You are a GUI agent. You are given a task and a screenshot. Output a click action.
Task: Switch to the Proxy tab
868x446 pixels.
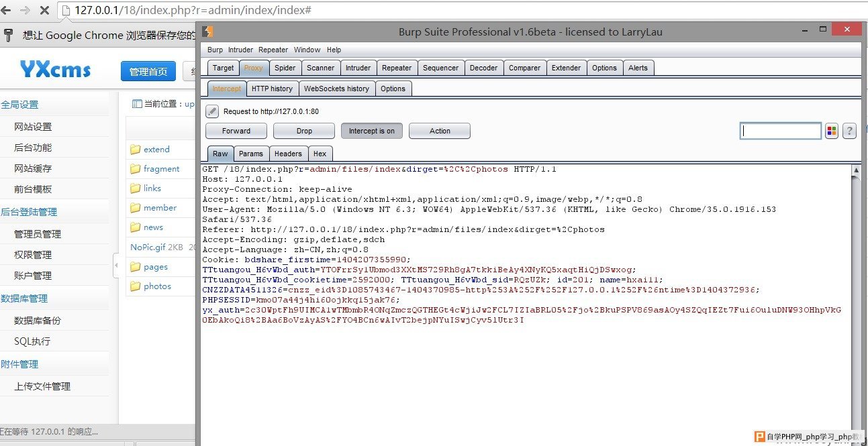pyautogui.click(x=254, y=68)
